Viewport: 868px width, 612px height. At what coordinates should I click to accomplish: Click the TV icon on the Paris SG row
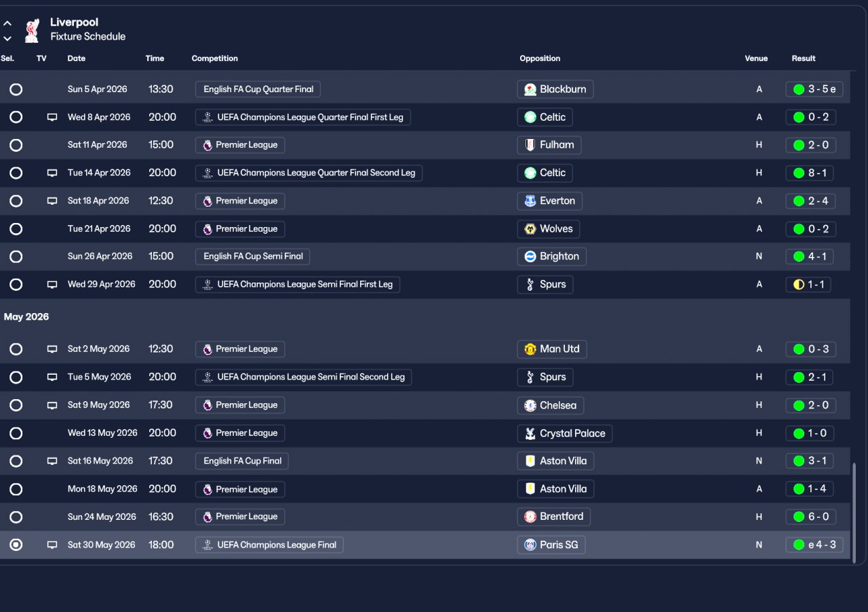pos(52,545)
